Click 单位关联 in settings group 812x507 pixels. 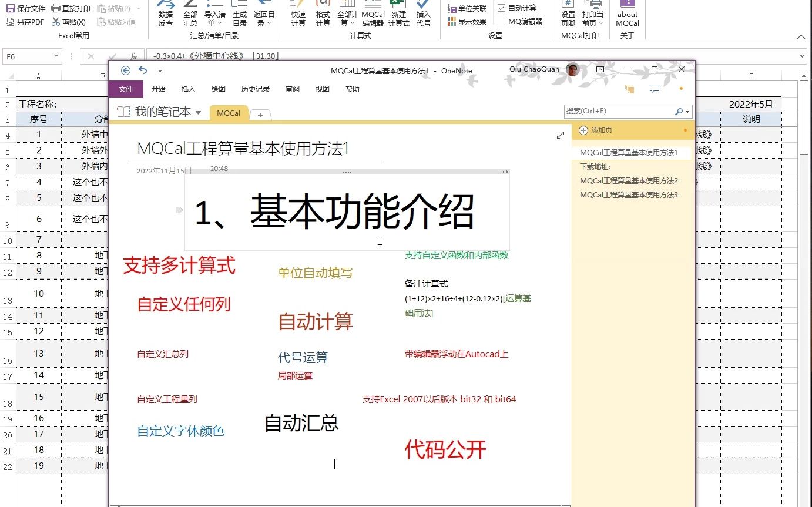[467, 8]
